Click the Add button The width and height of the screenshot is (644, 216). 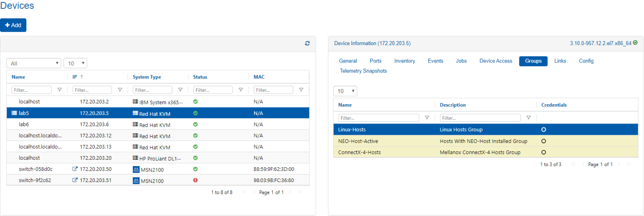point(13,25)
